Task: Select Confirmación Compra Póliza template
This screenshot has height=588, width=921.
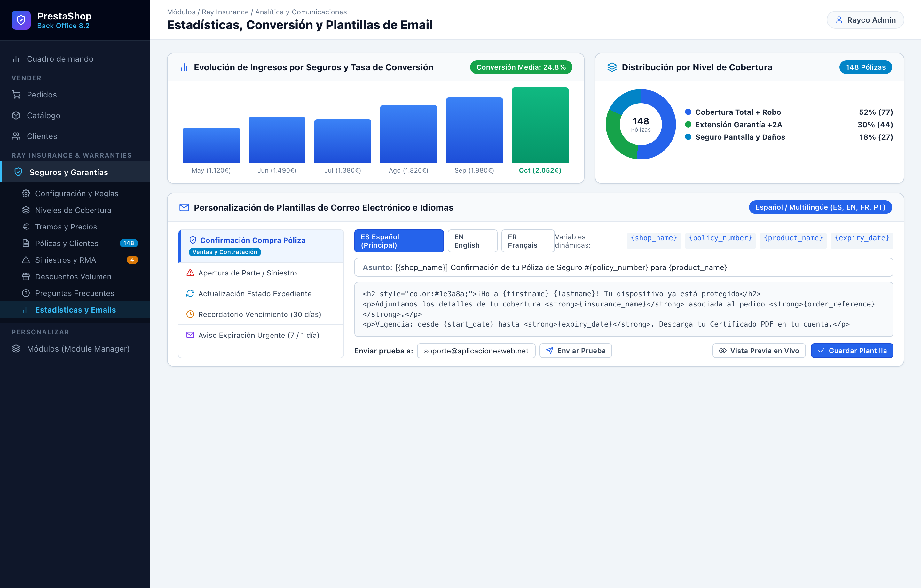Action: coord(262,246)
